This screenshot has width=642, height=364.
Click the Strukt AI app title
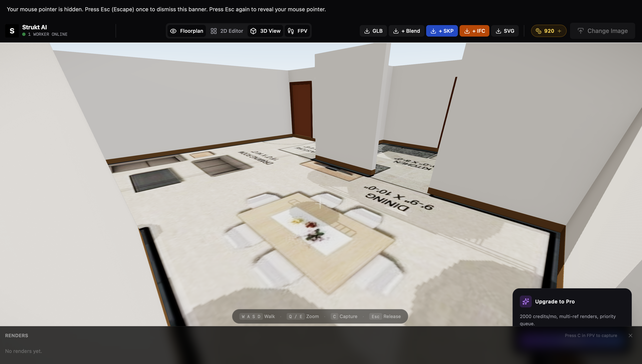(34, 27)
